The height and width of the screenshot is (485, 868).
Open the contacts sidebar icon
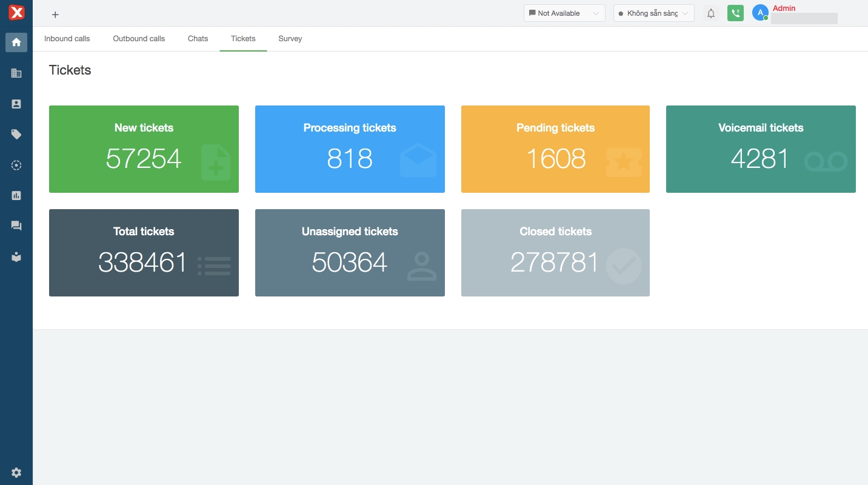(16, 104)
